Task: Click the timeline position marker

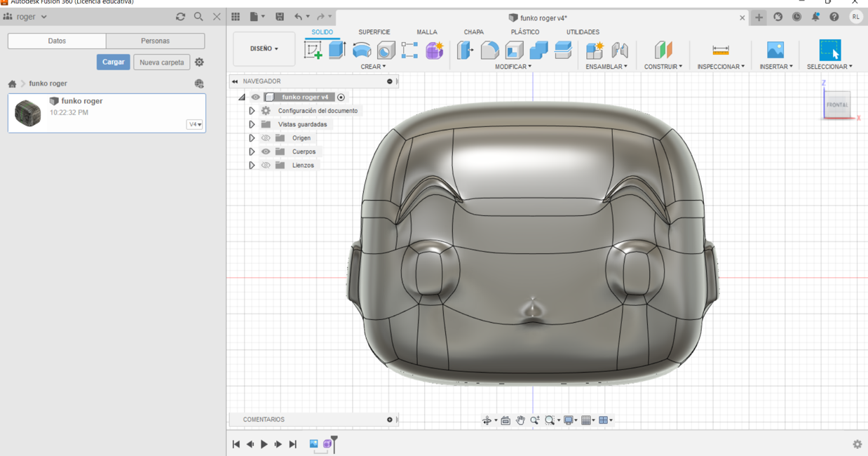Action: pyautogui.click(x=334, y=440)
